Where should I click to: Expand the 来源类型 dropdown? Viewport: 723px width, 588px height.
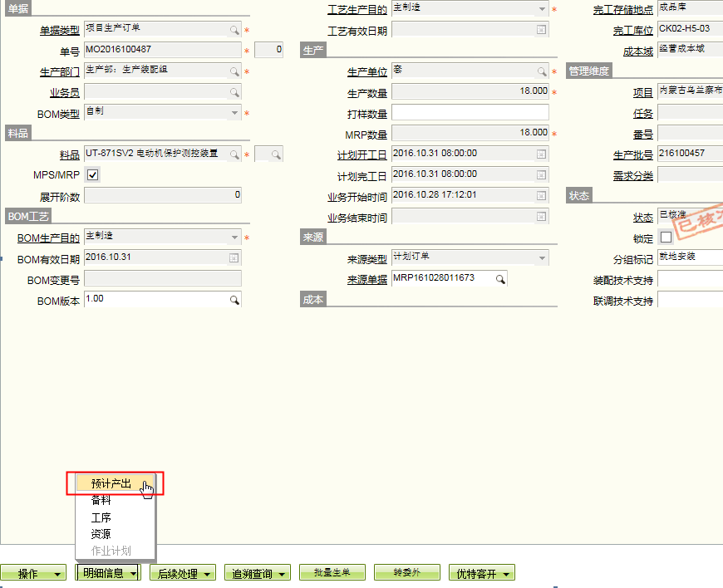[x=541, y=258]
